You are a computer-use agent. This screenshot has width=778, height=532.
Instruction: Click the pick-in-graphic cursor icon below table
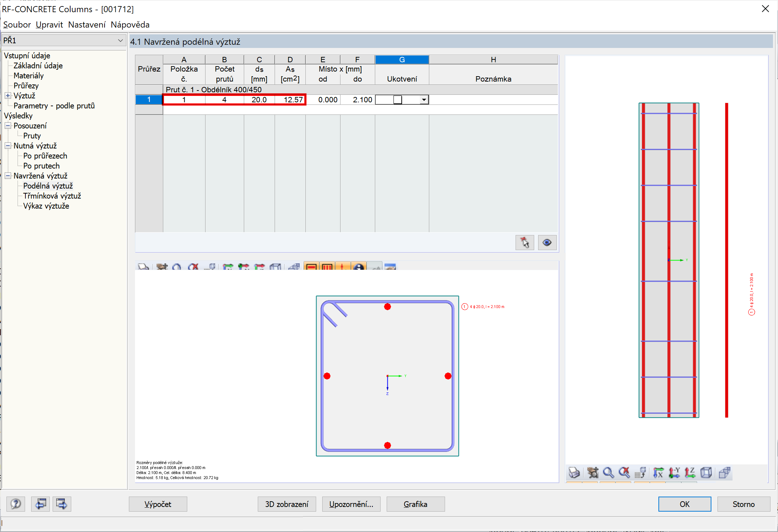tap(525, 243)
